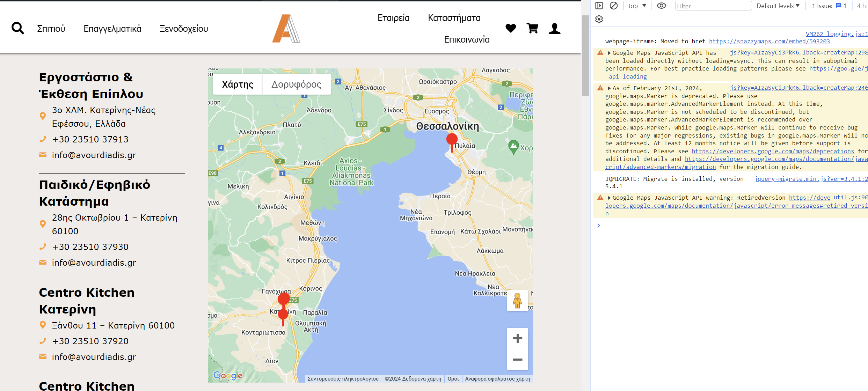Open the user account icon

point(554,28)
